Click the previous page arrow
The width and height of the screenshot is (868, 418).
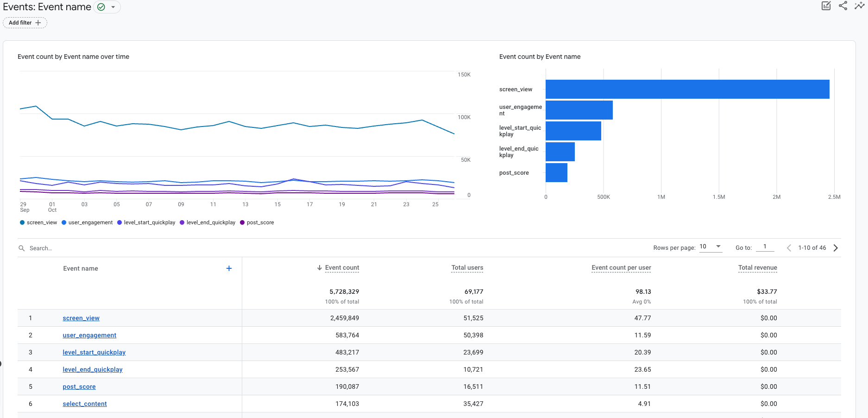pos(789,248)
